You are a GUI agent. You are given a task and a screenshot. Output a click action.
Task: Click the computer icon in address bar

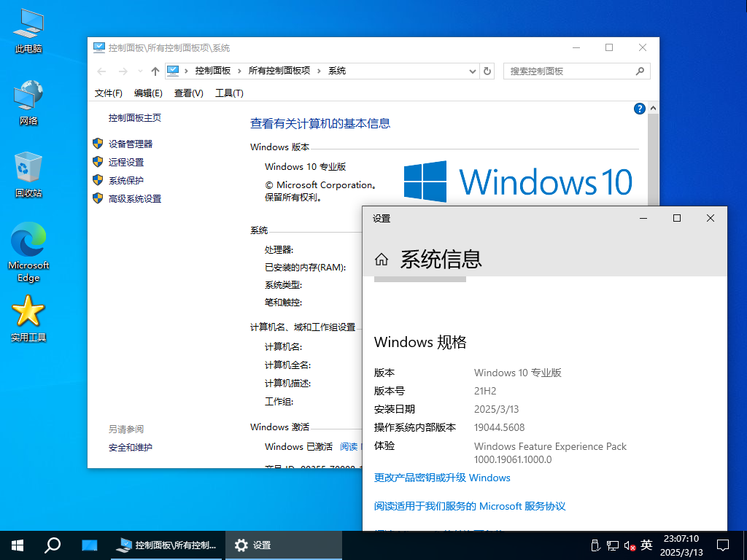[173, 71]
